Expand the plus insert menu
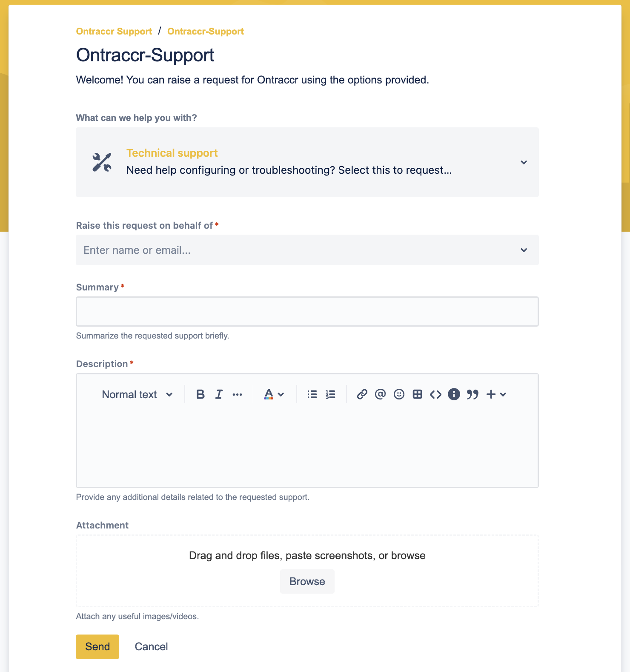Screen dimensions: 630x672 [496, 394]
